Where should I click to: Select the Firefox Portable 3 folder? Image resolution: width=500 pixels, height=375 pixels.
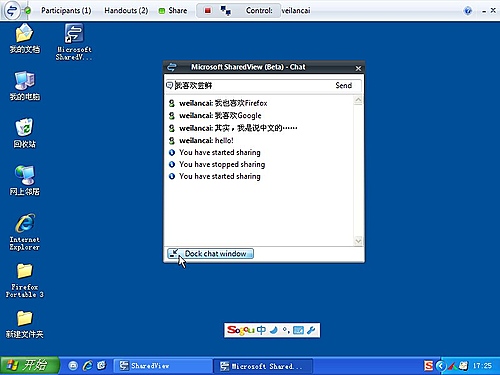point(24,280)
